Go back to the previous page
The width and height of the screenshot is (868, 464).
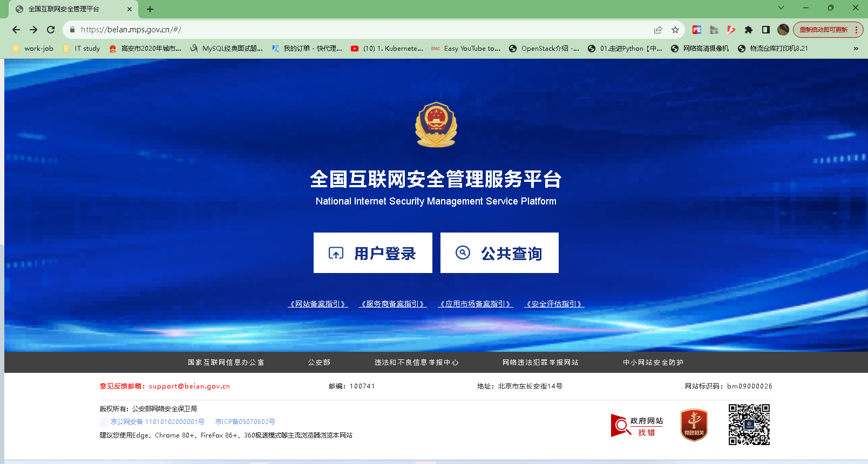coord(16,30)
